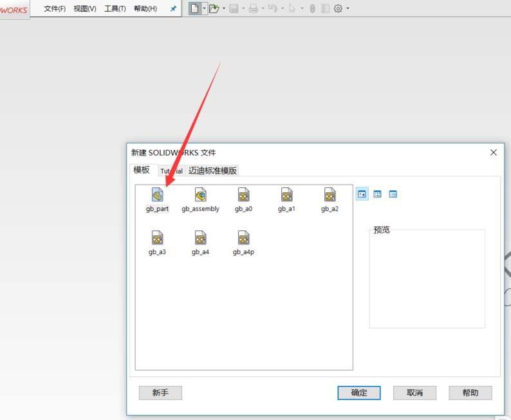The height and width of the screenshot is (420, 511).
Task: Switch to list view
Action: pyautogui.click(x=377, y=194)
